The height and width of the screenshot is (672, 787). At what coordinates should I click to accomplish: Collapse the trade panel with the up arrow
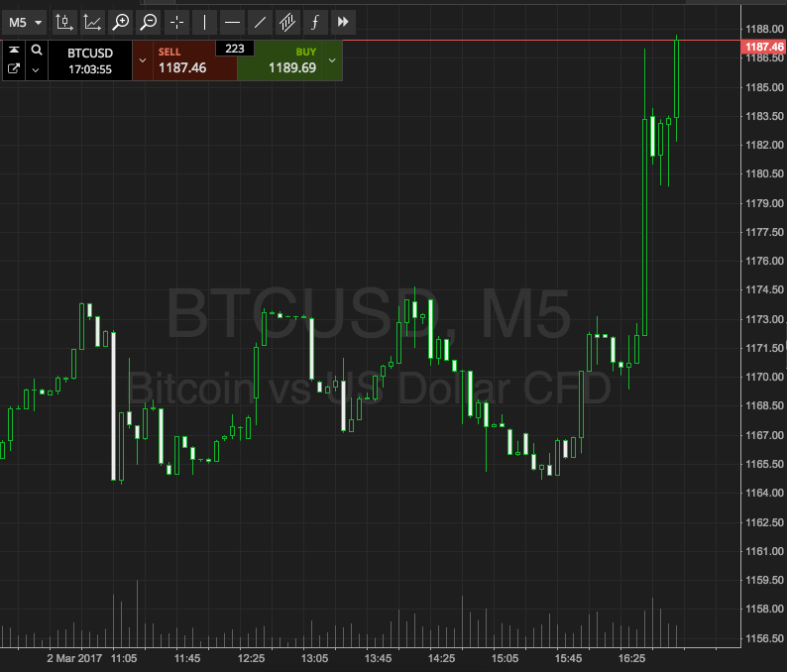pos(14,50)
